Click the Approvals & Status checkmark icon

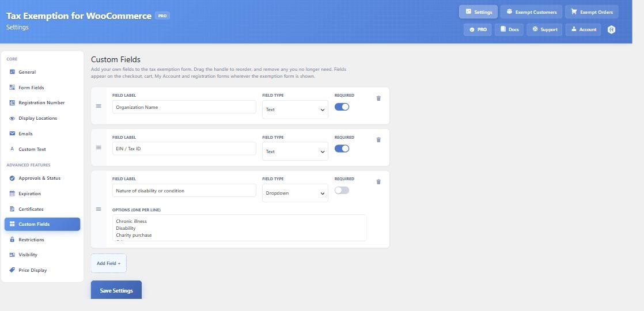12,179
